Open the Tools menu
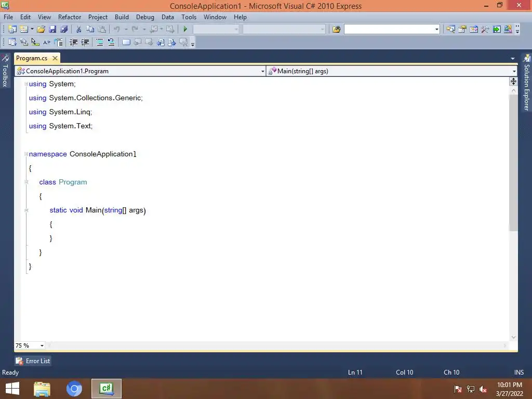This screenshot has height=399, width=532. pos(189,17)
